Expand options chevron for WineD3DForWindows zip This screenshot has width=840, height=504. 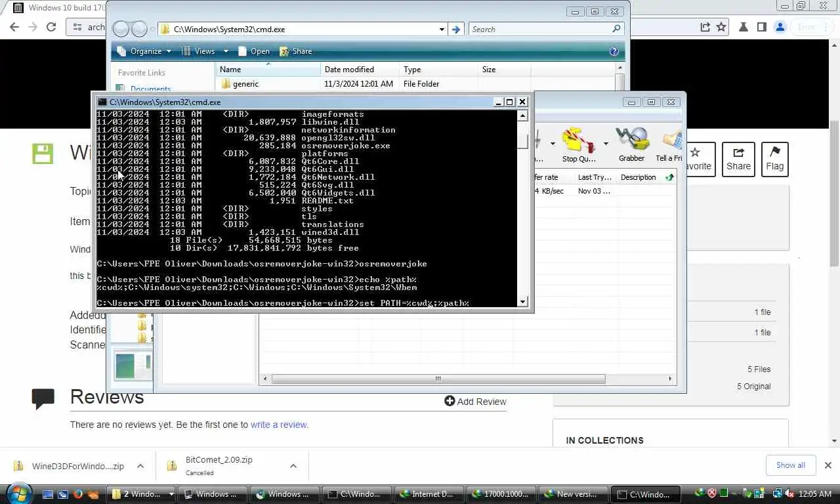[140, 466]
